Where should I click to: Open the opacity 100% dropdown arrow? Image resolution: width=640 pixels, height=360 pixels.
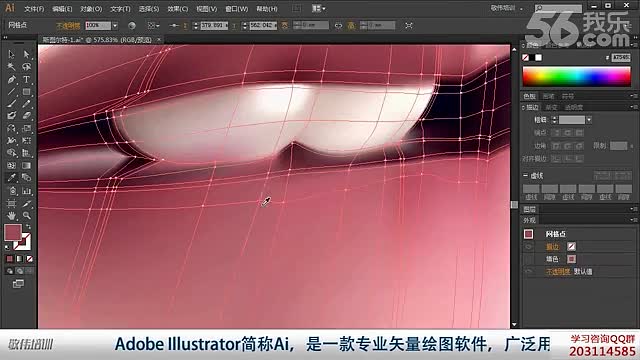tap(115, 26)
